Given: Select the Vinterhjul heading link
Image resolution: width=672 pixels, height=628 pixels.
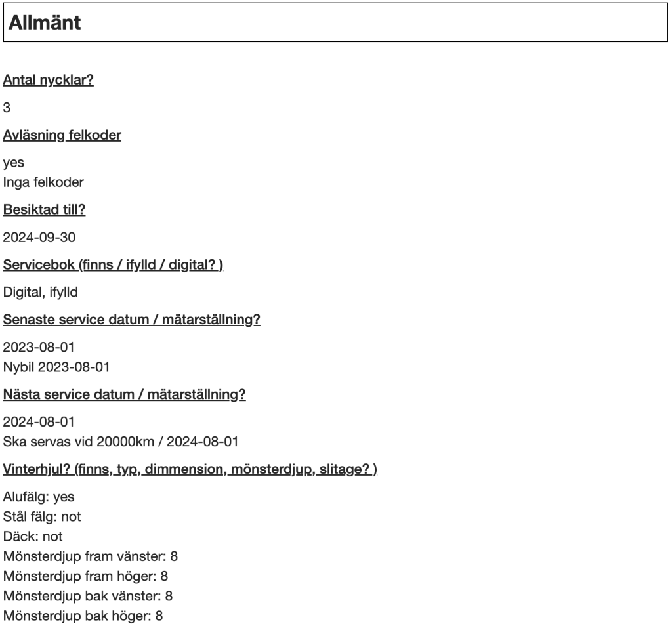Looking at the screenshot, I should point(190,470).
